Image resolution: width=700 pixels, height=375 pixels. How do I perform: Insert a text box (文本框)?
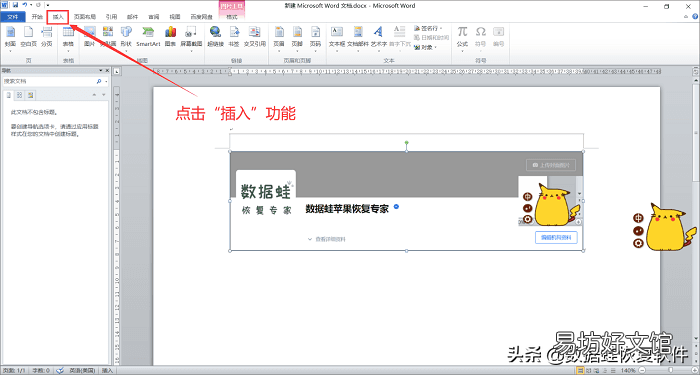tap(337, 38)
